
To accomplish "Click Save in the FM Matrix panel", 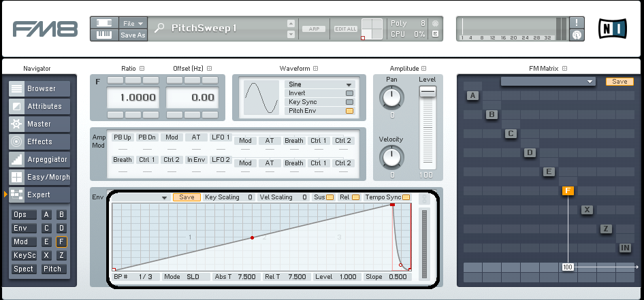I will point(619,82).
